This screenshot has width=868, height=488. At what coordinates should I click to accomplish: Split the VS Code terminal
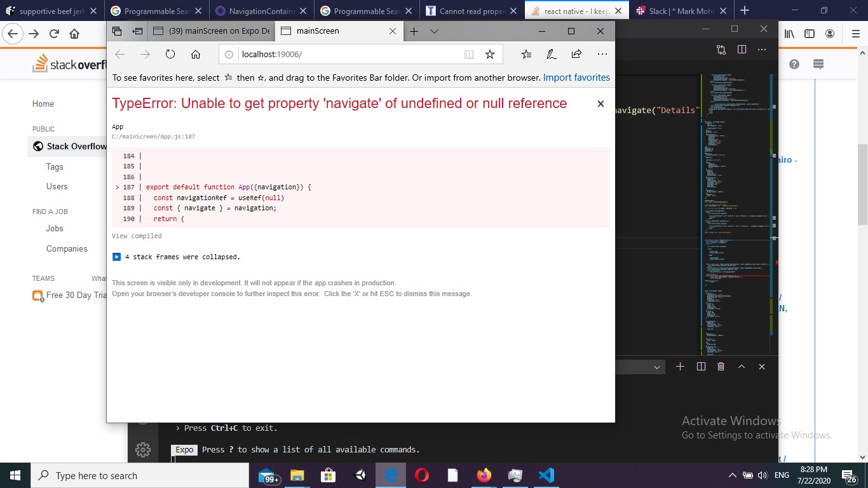pos(701,367)
